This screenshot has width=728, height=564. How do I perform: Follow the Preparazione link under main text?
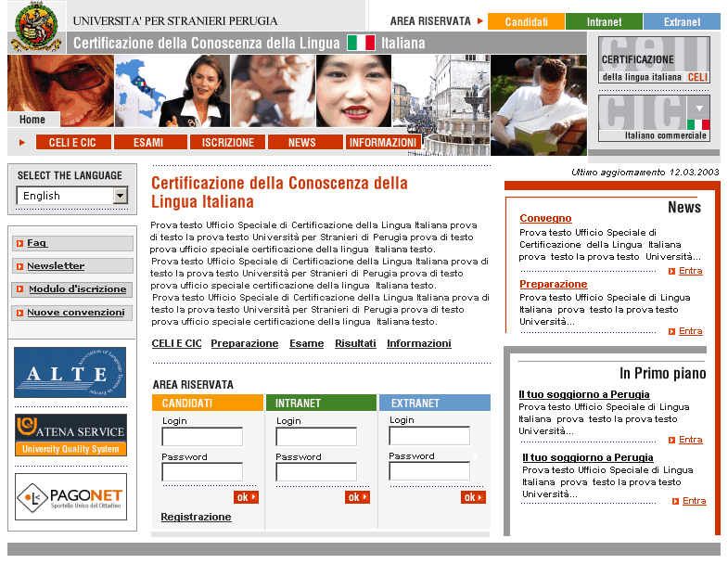[x=245, y=343]
